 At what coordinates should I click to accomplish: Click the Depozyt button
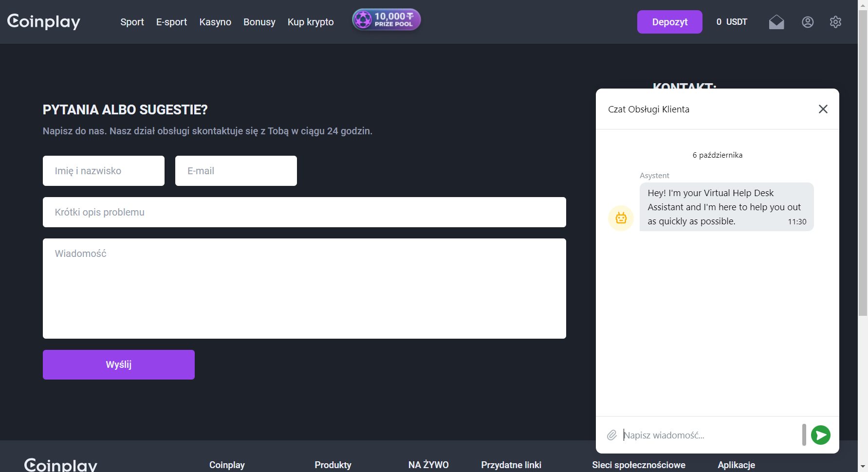tap(670, 22)
